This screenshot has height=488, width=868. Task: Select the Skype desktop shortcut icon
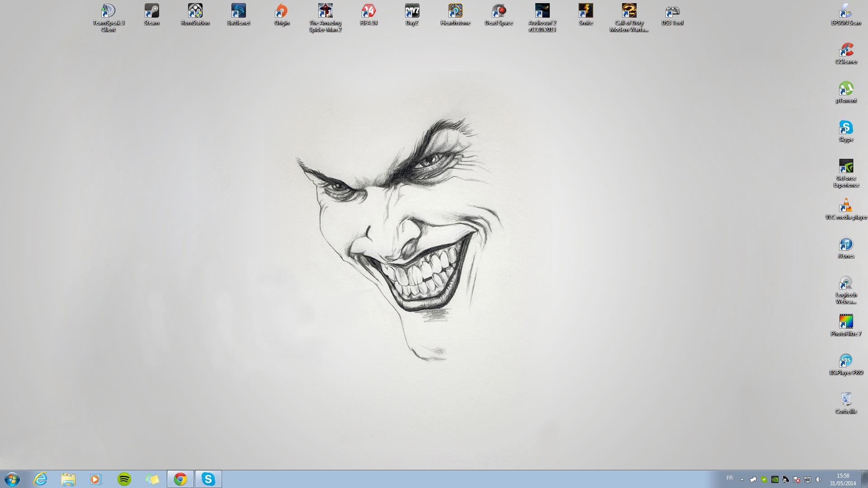click(x=846, y=131)
